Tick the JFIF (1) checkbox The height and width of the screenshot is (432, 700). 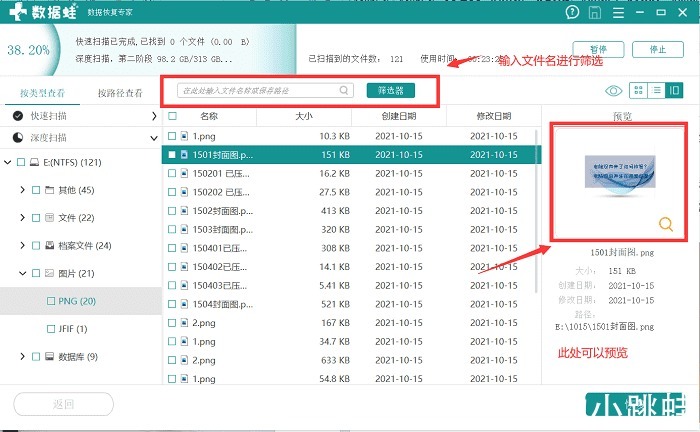coord(51,329)
